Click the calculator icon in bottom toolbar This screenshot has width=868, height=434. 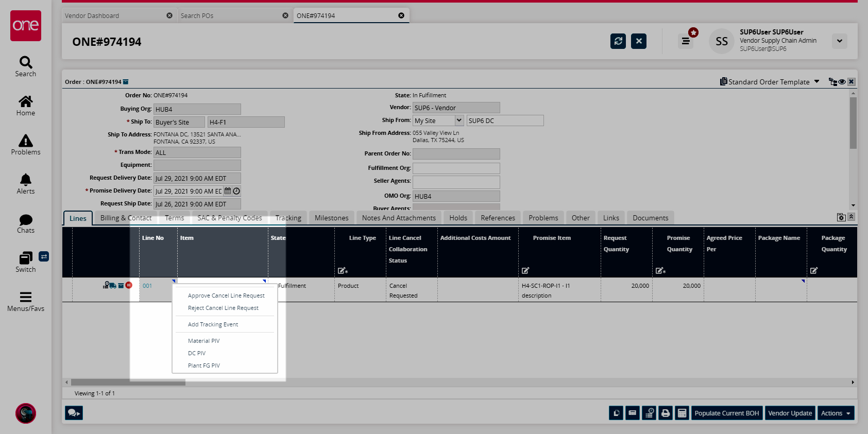(682, 413)
